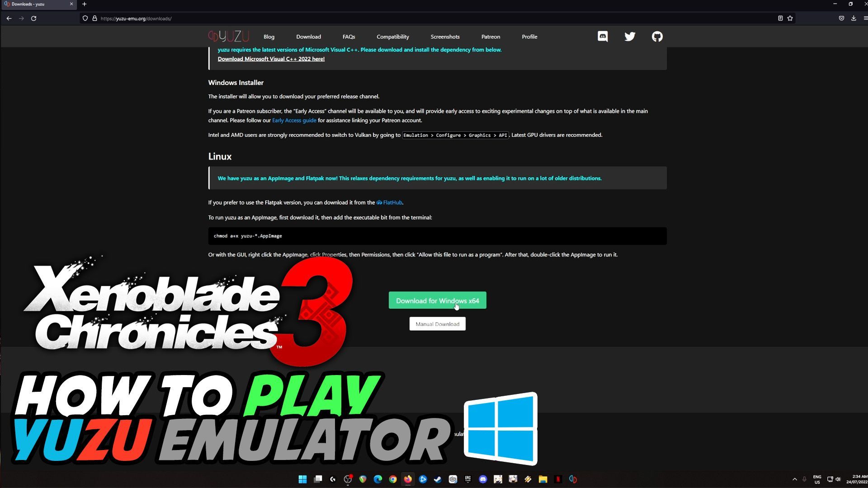Click Download navigation menu item
This screenshot has height=488, width=868.
(309, 36)
